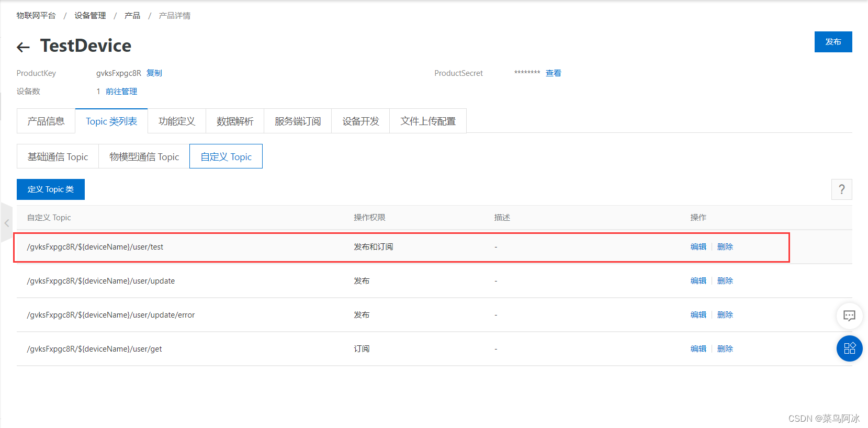Select the topic path ending in /user/get
This screenshot has width=868, height=428.
(x=94, y=349)
